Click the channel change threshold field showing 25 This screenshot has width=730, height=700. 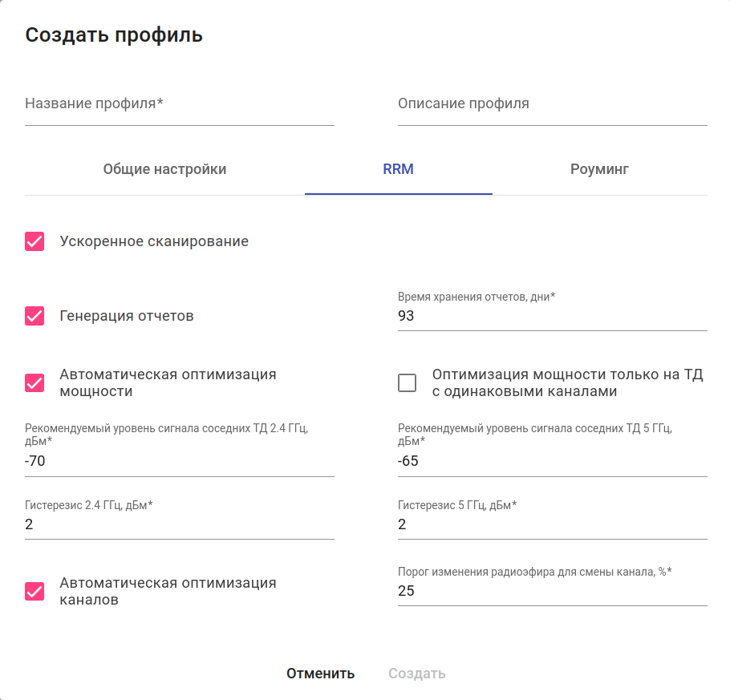552,592
